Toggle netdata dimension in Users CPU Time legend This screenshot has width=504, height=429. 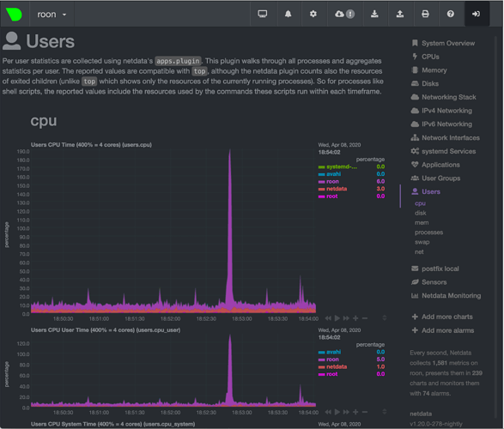click(x=337, y=189)
